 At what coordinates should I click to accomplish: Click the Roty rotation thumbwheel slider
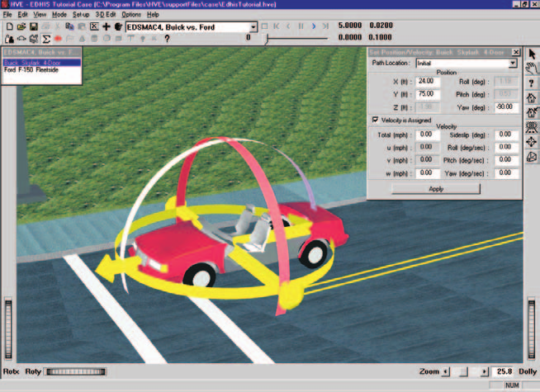(76, 371)
